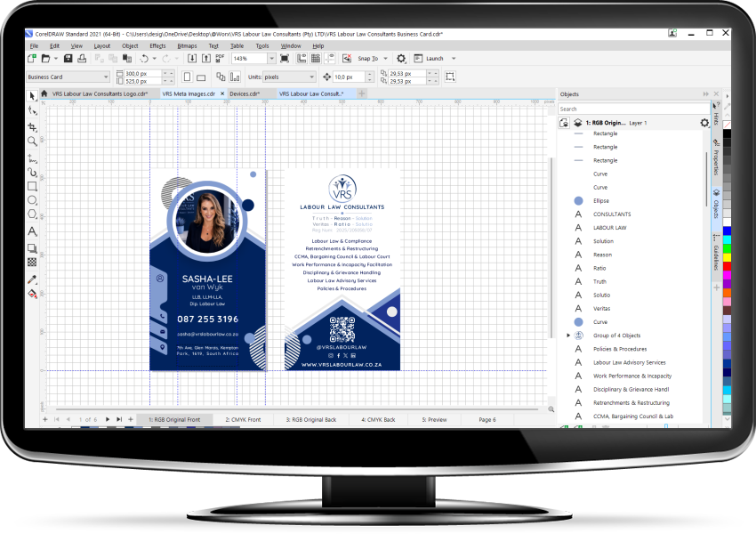
Task: Switch to VRS Meta Images.cdr tab
Action: [x=189, y=93]
